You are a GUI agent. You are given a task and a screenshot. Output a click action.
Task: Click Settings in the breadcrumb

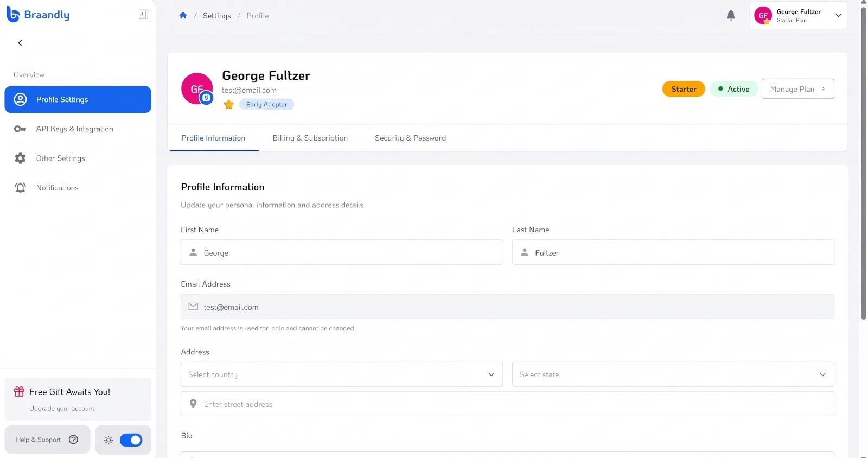[x=217, y=16]
